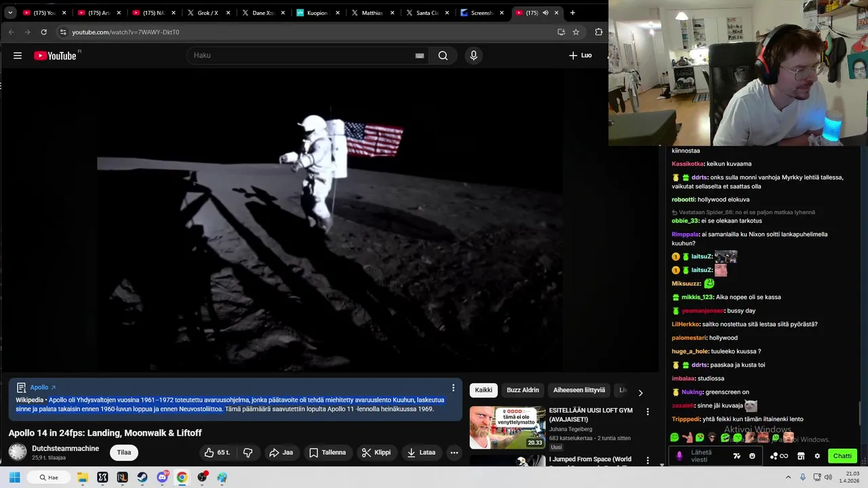Open the chat shop storefront icon
The width and height of the screenshot is (868, 488).
click(801, 456)
